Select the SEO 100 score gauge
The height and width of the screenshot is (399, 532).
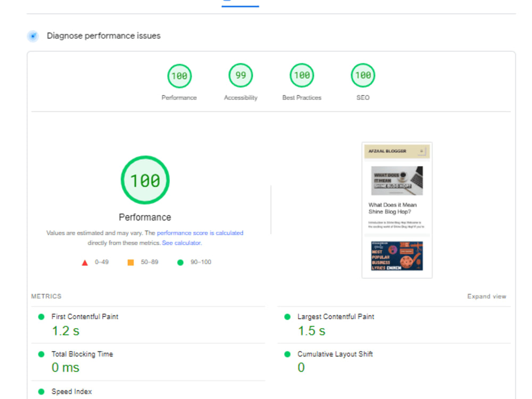tap(363, 76)
